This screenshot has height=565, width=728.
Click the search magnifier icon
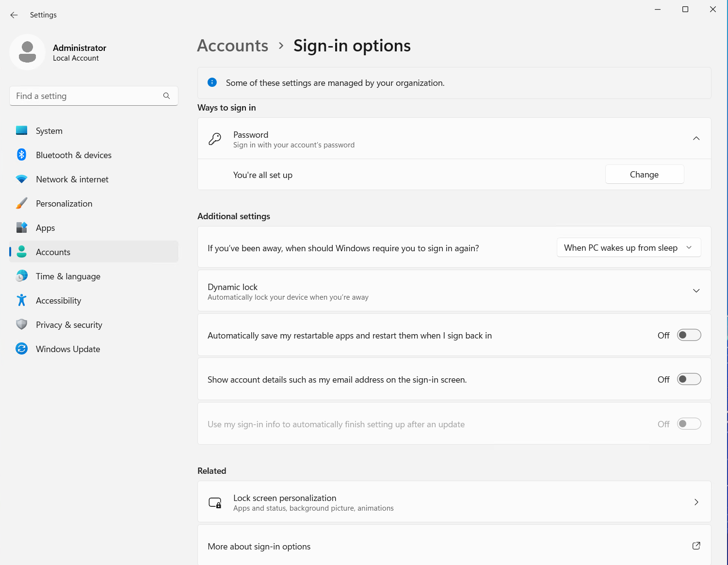[x=166, y=96]
